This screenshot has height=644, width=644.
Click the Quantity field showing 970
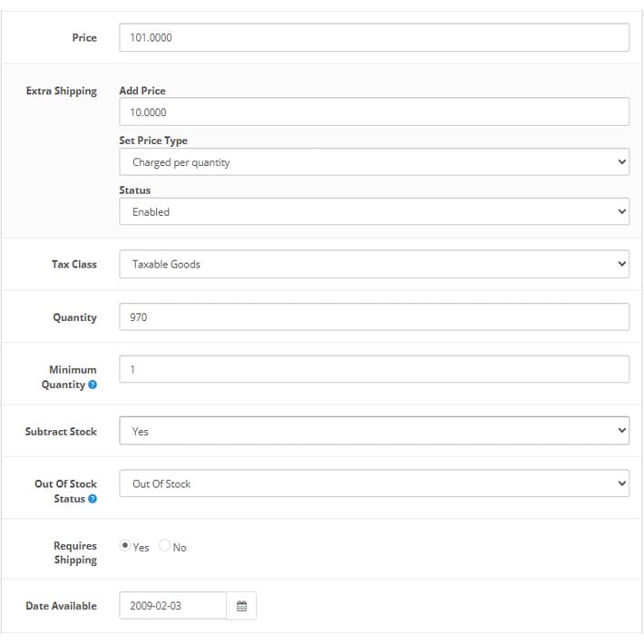375,317
